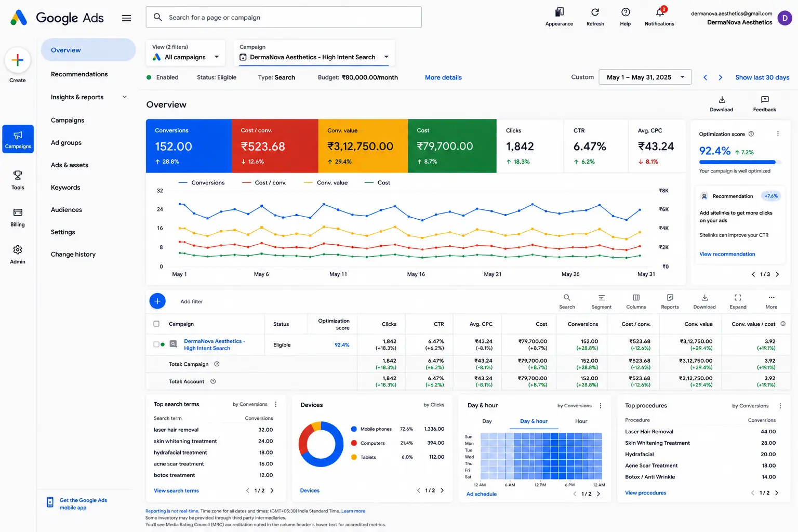Select the red Cost / conv. scorecard

tap(275, 146)
